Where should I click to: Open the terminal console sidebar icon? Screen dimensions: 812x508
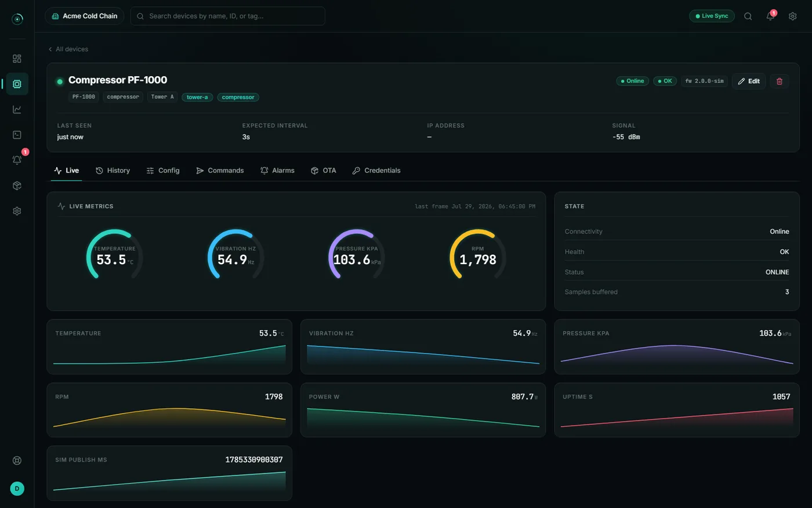pos(17,135)
